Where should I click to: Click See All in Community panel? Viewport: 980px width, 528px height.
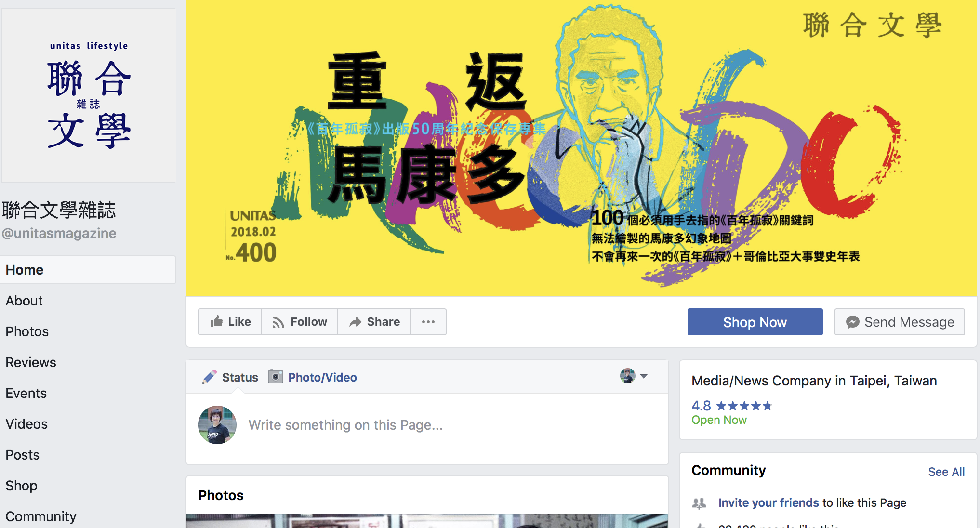click(946, 472)
